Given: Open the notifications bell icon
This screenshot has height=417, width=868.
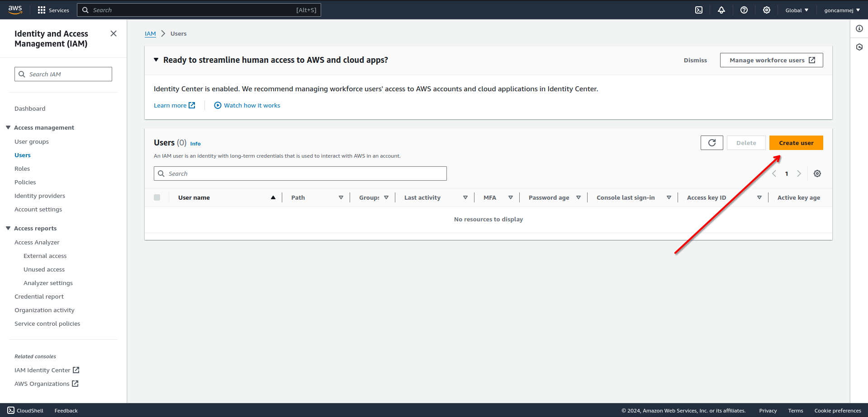Looking at the screenshot, I should pyautogui.click(x=721, y=10).
